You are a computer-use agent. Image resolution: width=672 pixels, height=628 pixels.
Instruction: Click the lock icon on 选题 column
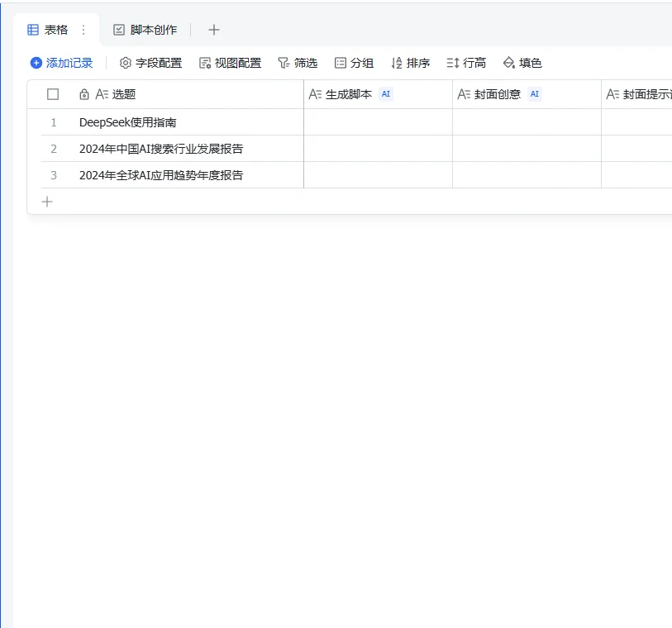pyautogui.click(x=83, y=94)
